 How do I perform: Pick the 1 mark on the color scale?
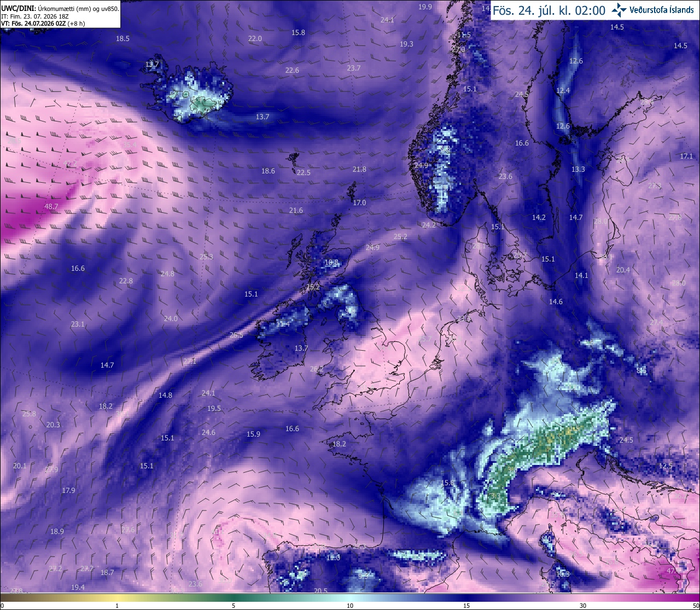click(117, 606)
